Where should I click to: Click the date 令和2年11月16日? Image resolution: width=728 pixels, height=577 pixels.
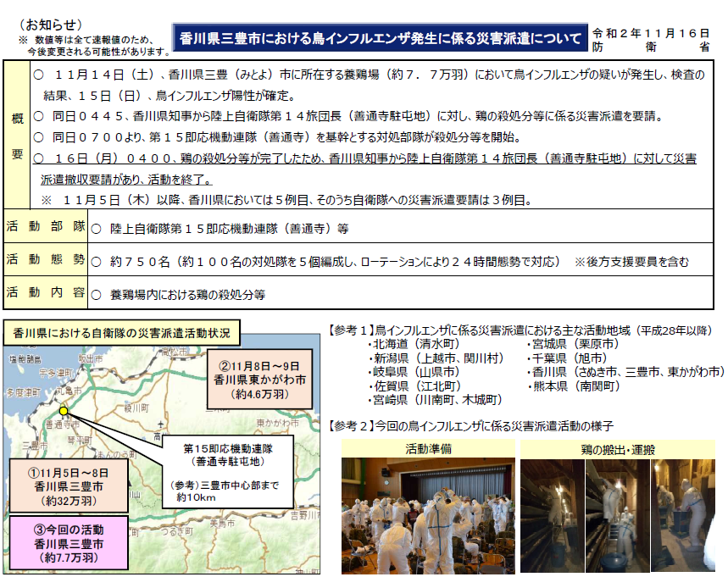pos(651,33)
